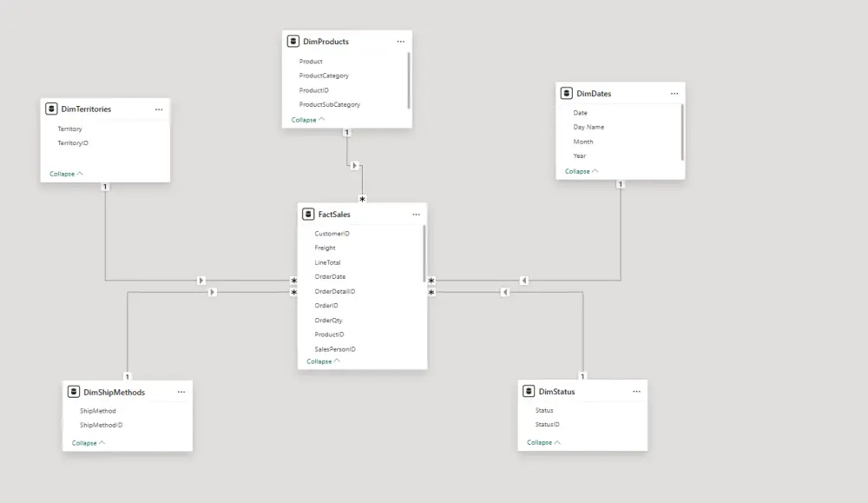Open the DimProducts more options menu
This screenshot has height=503, width=868.
[400, 42]
